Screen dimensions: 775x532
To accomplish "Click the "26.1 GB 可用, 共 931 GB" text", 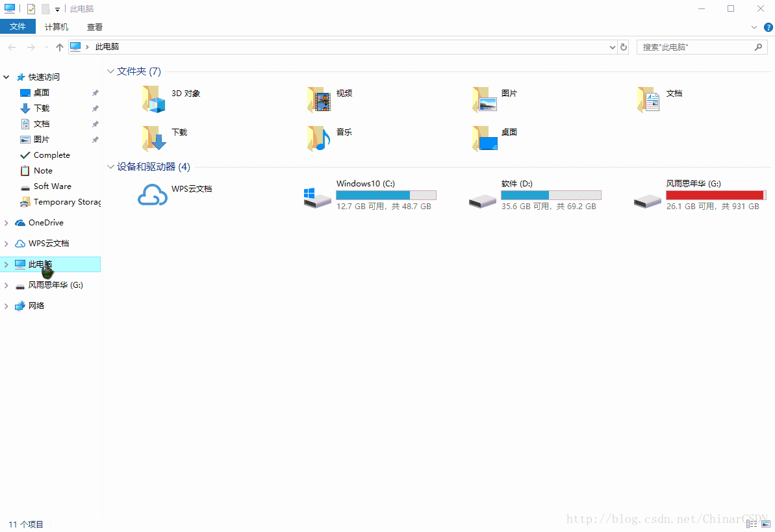I will pos(713,207).
